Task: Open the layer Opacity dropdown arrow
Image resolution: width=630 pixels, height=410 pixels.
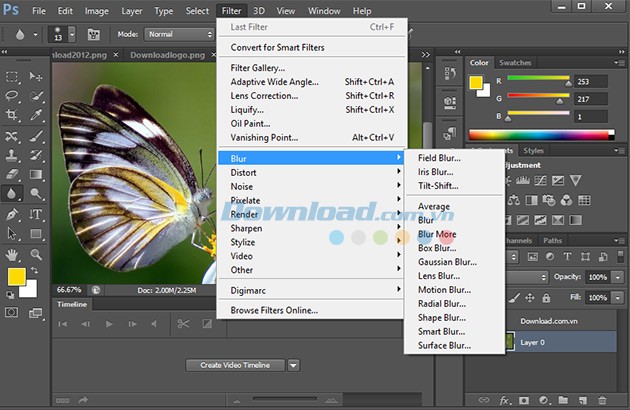Action: click(618, 276)
